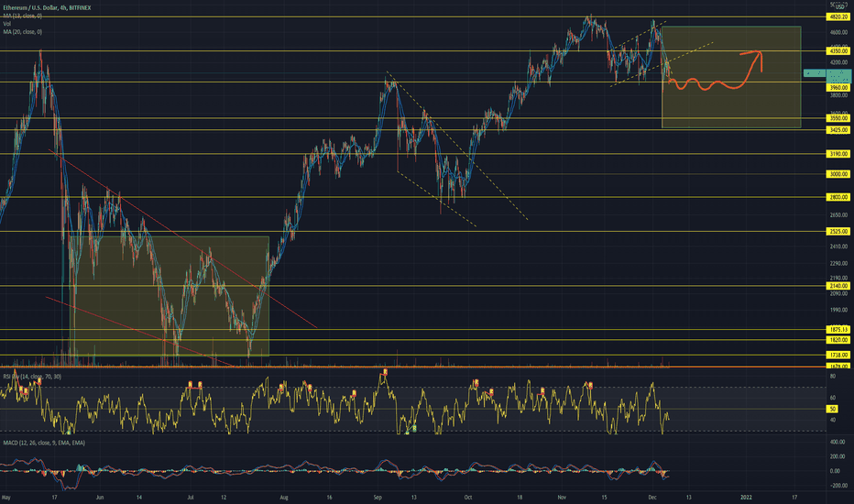Click the -200.00 value on MACD scale
The width and height of the screenshot is (854, 504).
tap(838, 486)
